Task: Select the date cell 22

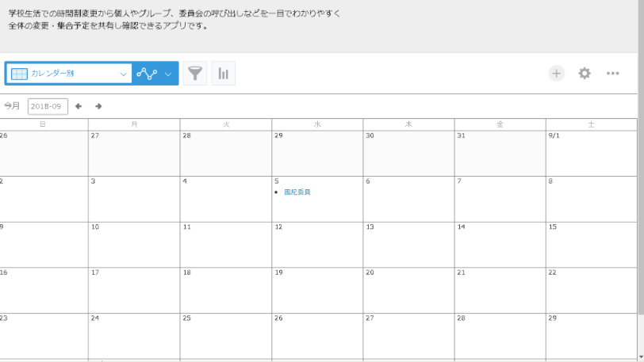Action: 592,291
